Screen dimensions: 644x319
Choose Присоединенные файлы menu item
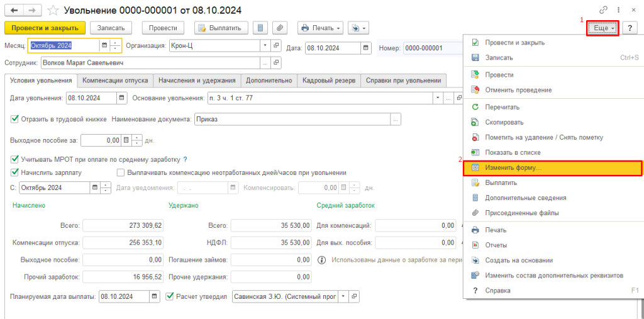552,213
